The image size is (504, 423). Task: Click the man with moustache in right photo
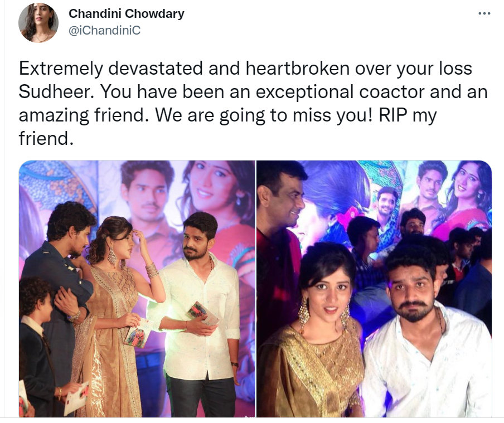pyautogui.click(x=424, y=334)
